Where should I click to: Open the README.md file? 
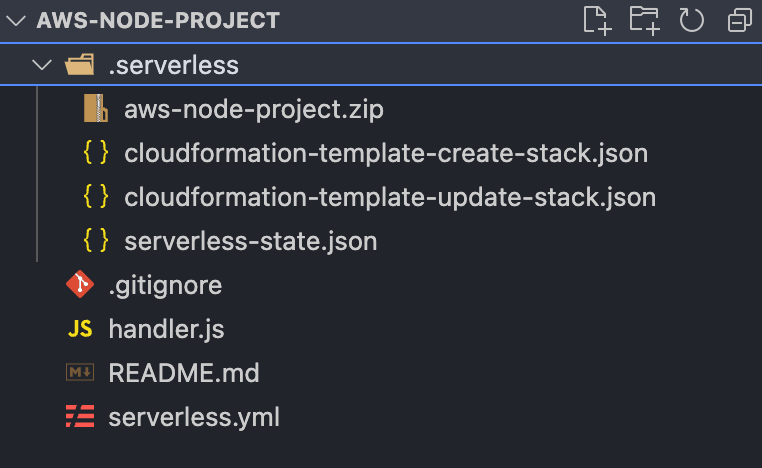coord(184,373)
